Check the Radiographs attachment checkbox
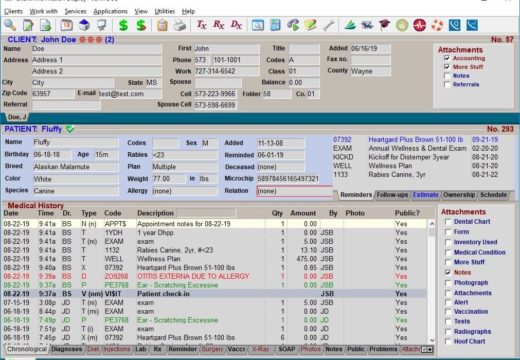 pos(448,332)
